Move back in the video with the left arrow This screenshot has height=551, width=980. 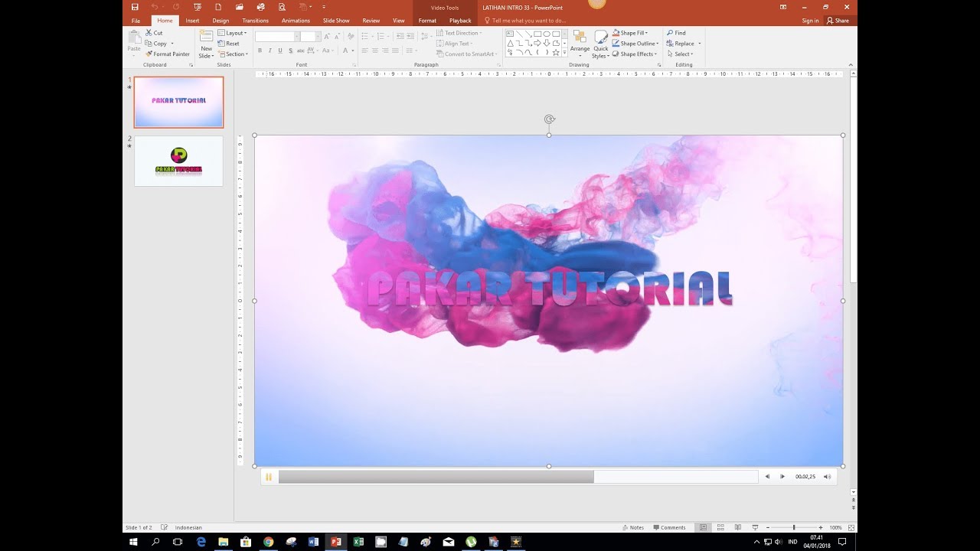[767, 477]
